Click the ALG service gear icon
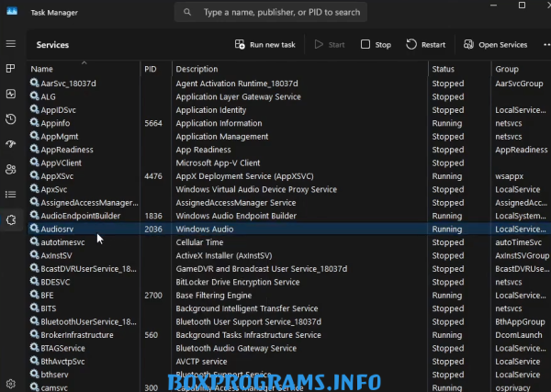Image resolution: width=551 pixels, height=392 pixels. click(35, 95)
